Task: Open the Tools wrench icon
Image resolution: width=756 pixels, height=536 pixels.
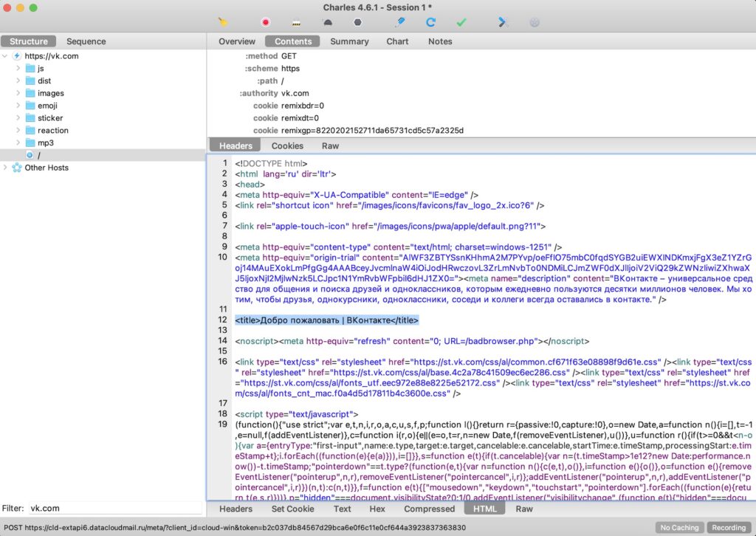Action: pyautogui.click(x=504, y=22)
